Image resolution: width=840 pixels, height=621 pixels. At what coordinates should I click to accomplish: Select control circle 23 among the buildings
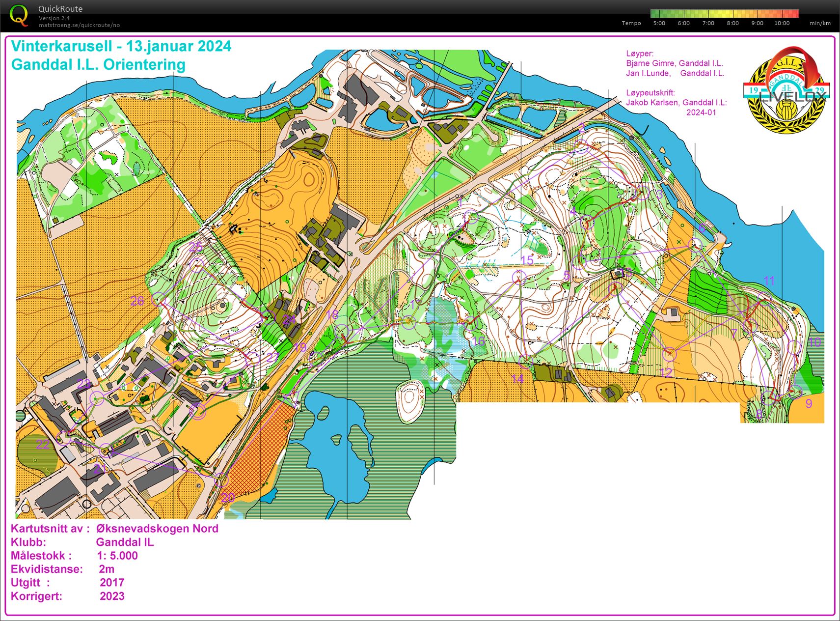pos(98,398)
